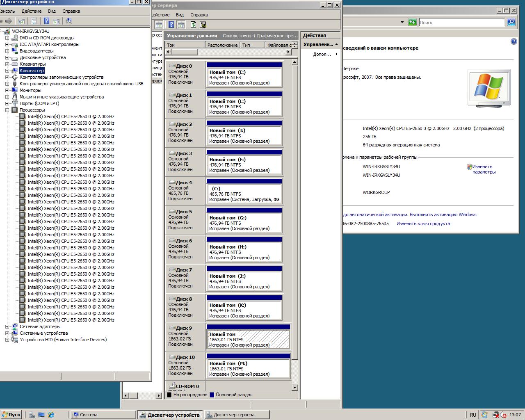Click show/hide console tree icon in Device Manager

(21, 21)
